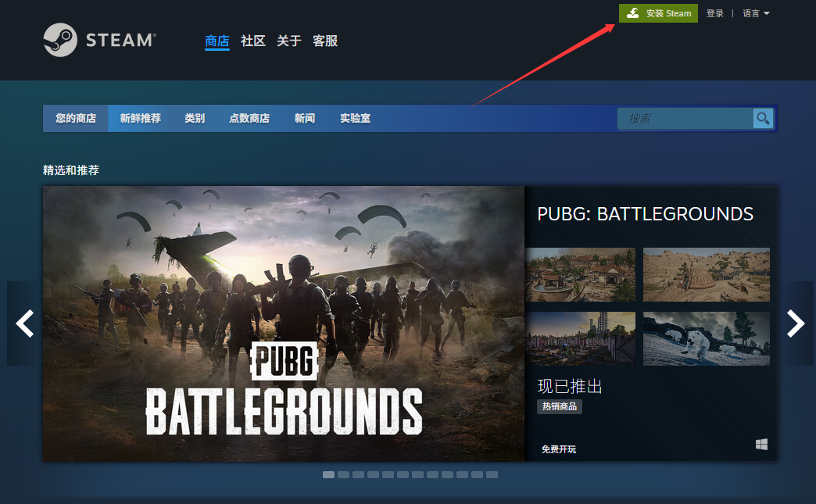Click the 安装 Steam download button
Screen dimensions: 816x504
pyautogui.click(x=658, y=13)
